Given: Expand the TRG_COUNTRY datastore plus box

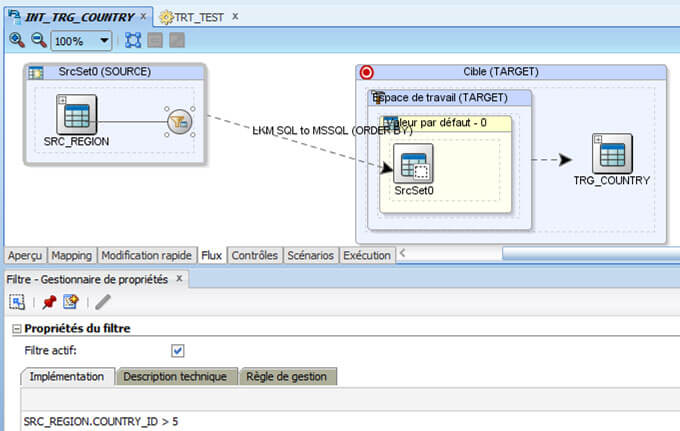Looking at the screenshot, I should (598, 139).
